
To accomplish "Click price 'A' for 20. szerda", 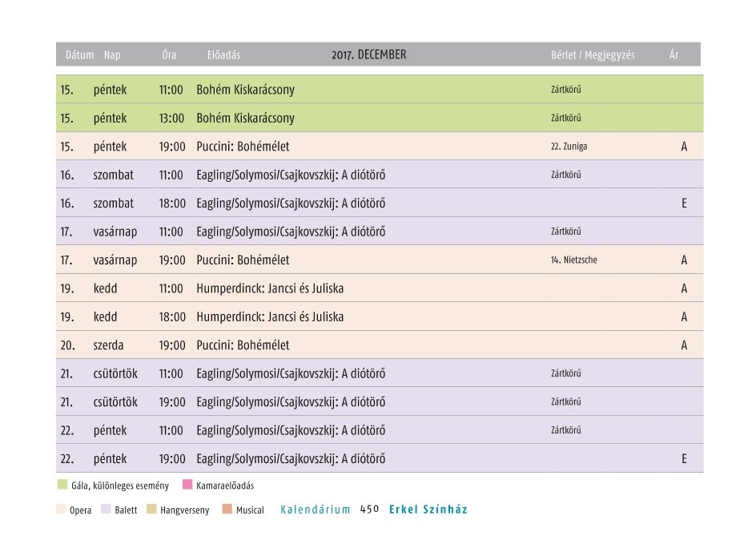I will [684, 345].
